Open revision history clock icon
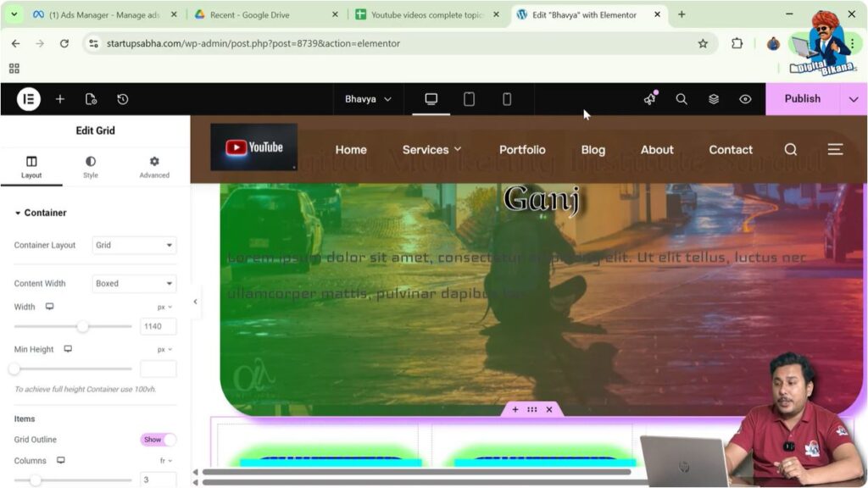This screenshot has height=488, width=868. pyautogui.click(x=123, y=99)
